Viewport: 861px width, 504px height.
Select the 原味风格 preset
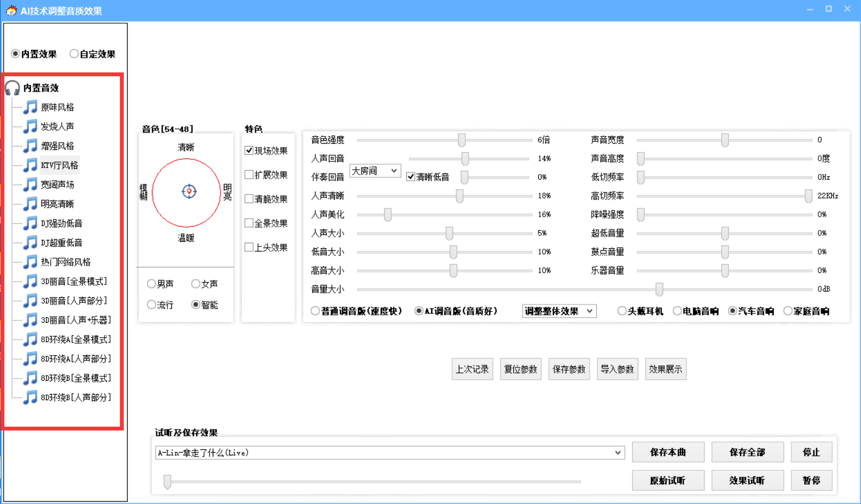click(57, 107)
